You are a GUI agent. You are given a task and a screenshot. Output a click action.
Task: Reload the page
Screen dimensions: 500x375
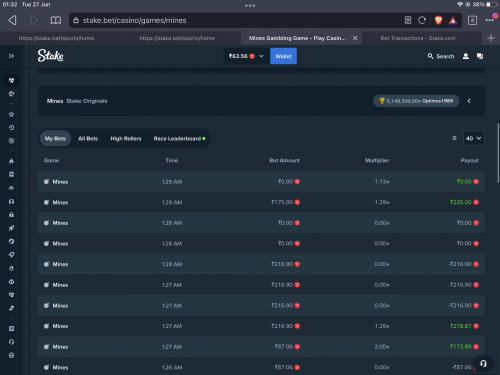(422, 20)
